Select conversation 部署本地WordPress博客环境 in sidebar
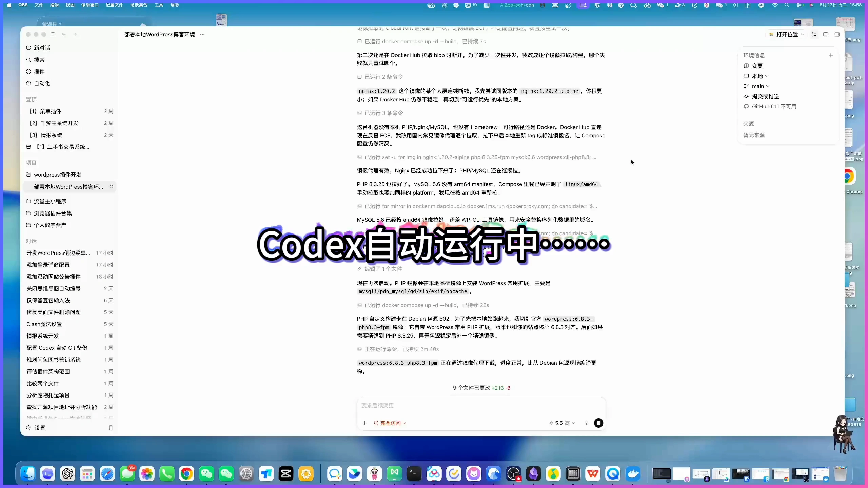The width and height of the screenshot is (868, 488). (70, 187)
